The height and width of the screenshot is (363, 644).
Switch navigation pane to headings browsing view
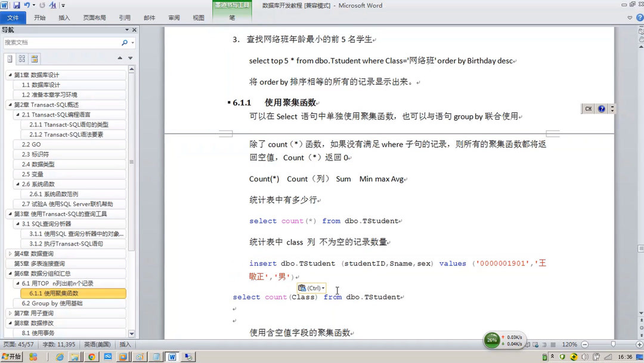click(x=9, y=58)
